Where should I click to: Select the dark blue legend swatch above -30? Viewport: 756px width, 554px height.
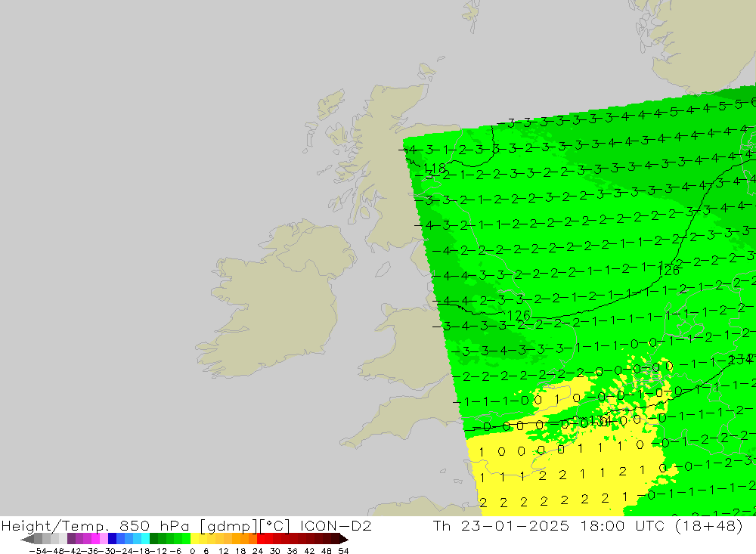coord(112,539)
